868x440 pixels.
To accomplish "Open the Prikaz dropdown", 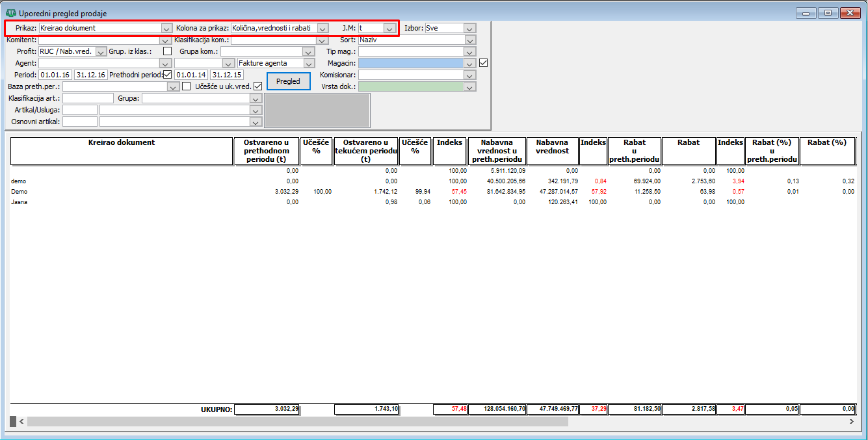I will (166, 29).
